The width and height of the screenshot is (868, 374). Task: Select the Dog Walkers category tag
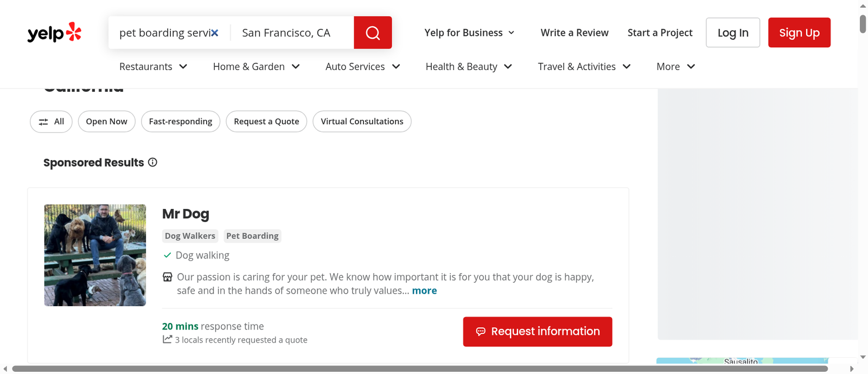pyautogui.click(x=190, y=236)
